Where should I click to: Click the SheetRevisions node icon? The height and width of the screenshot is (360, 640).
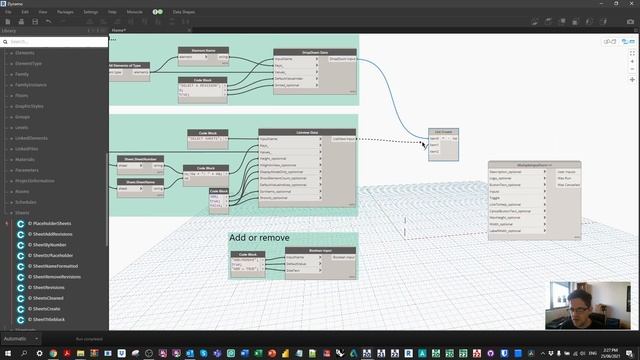[20, 288]
